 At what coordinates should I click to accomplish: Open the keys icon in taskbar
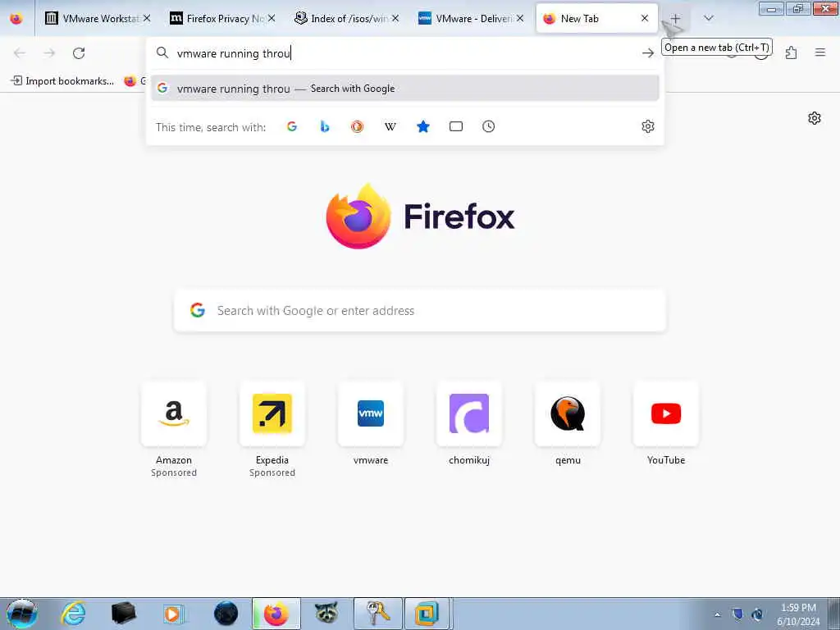377,614
